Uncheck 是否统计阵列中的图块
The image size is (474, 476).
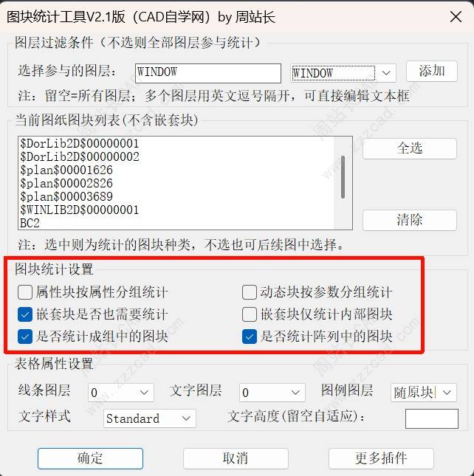[x=250, y=337]
